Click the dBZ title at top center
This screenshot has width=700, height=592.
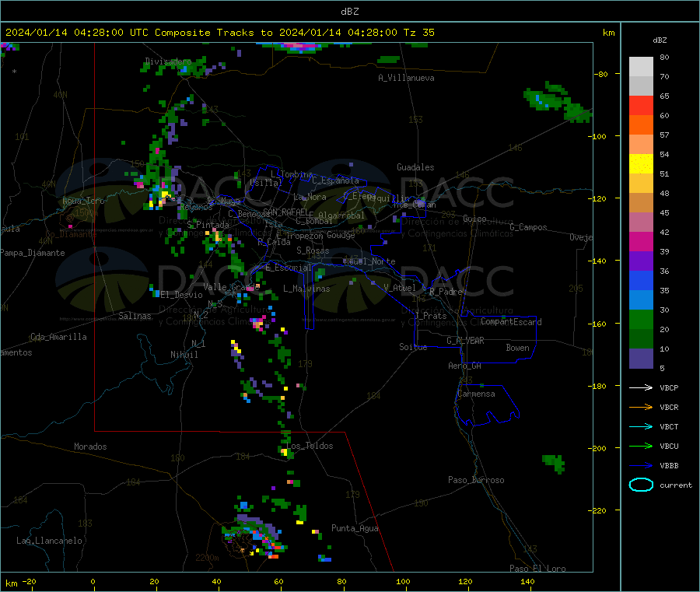pyautogui.click(x=349, y=12)
